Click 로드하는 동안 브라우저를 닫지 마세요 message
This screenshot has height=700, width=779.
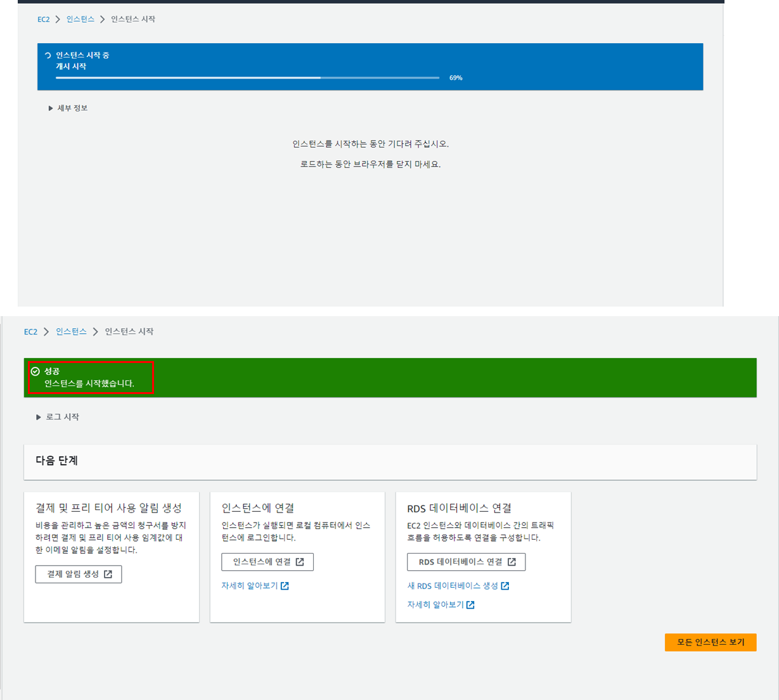coord(370,165)
